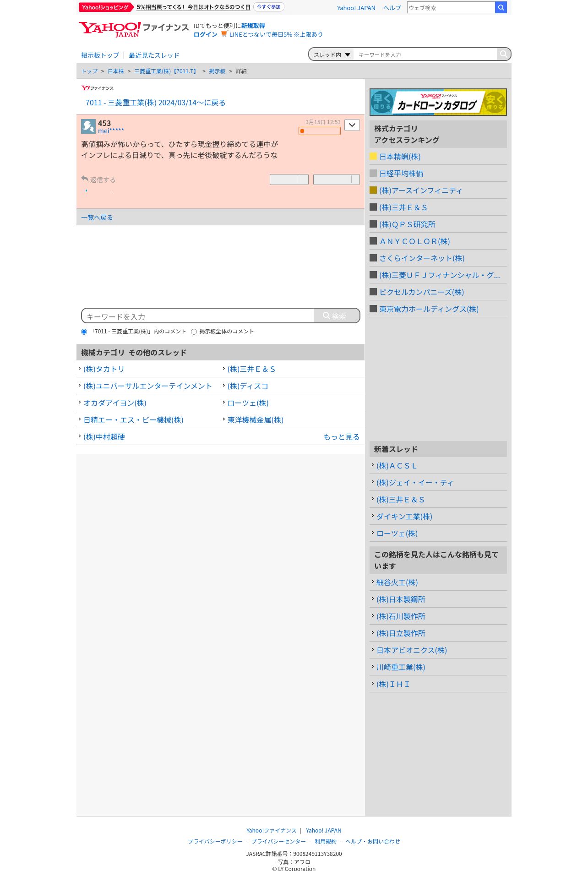Open the avatar of poster mei*****
The image size is (588, 871).
[88, 126]
